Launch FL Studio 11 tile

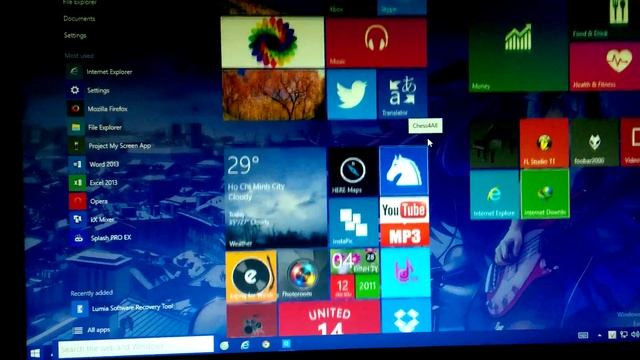(544, 143)
